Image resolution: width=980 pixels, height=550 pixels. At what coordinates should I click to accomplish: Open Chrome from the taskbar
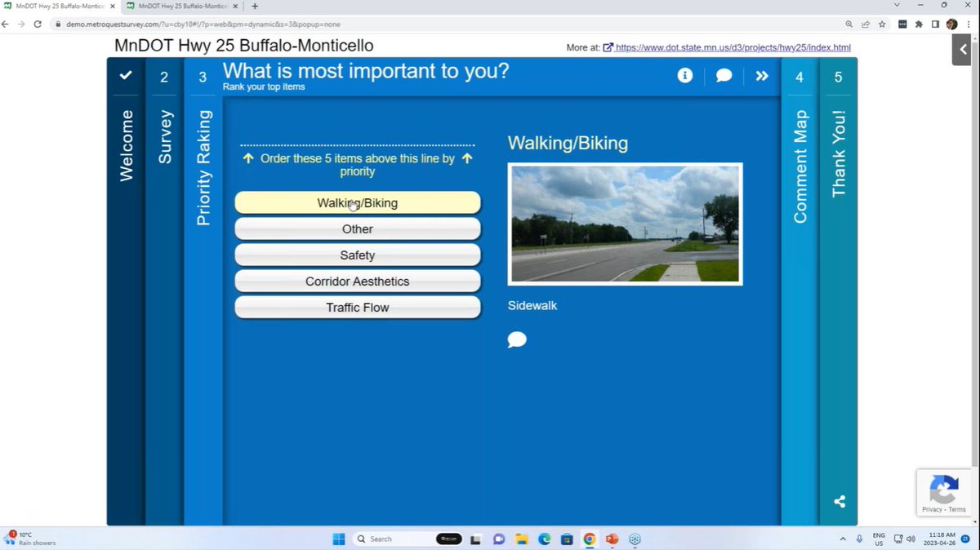tap(590, 539)
